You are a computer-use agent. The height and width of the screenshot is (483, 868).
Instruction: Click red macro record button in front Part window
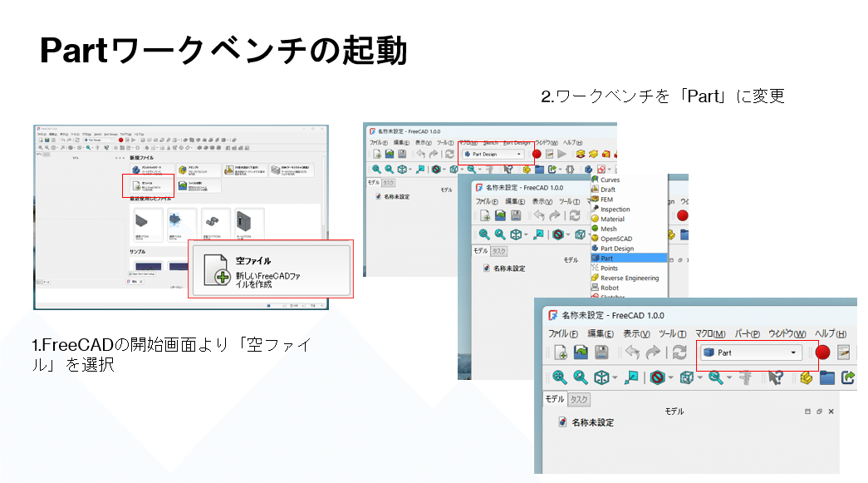[x=822, y=352]
